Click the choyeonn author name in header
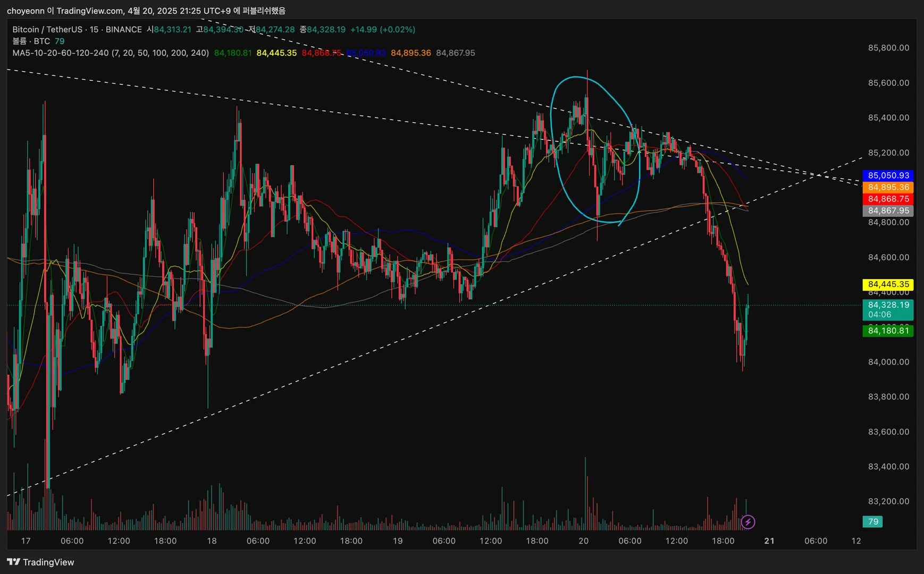The height and width of the screenshot is (574, 924). coord(26,11)
